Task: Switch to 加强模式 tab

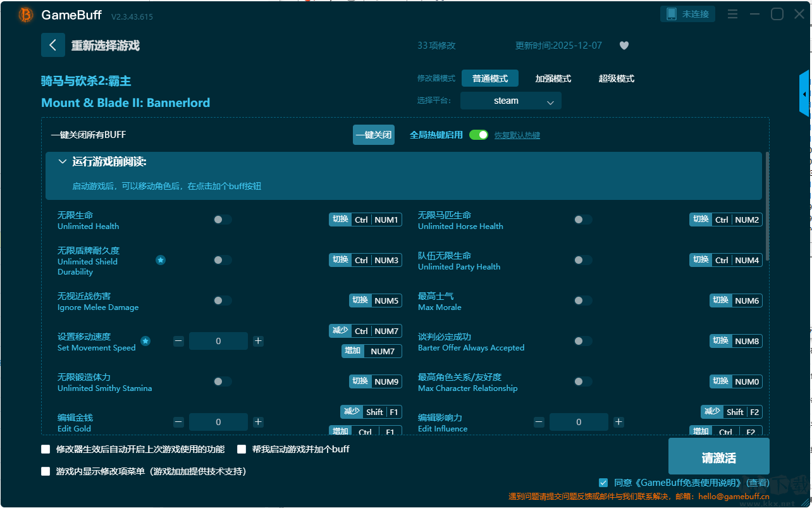Action: point(553,78)
